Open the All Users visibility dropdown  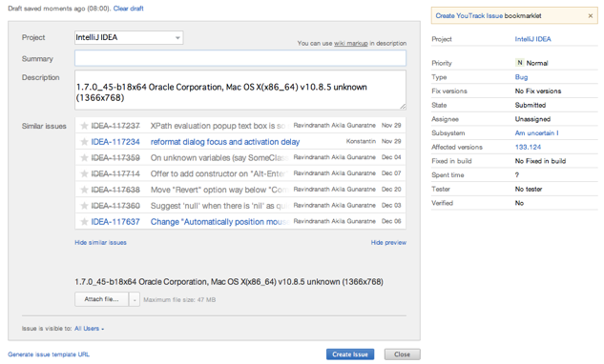click(x=89, y=329)
